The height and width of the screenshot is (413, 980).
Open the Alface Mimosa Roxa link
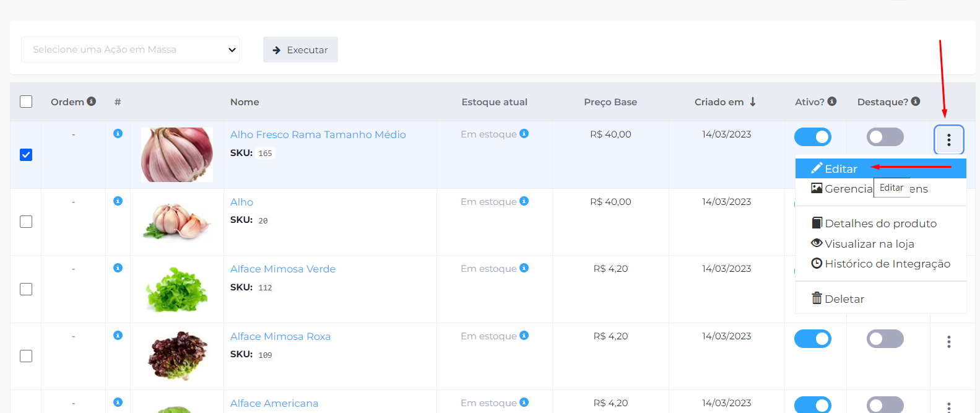pos(280,336)
